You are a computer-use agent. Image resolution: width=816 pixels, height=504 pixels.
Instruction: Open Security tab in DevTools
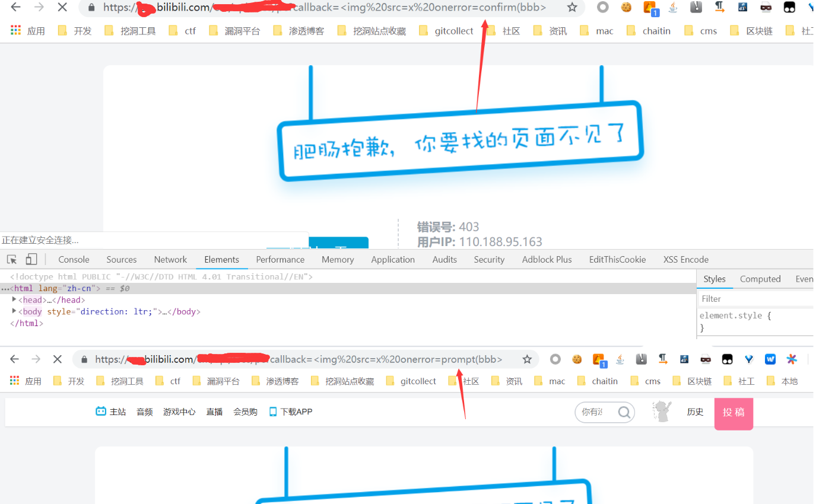click(x=489, y=259)
